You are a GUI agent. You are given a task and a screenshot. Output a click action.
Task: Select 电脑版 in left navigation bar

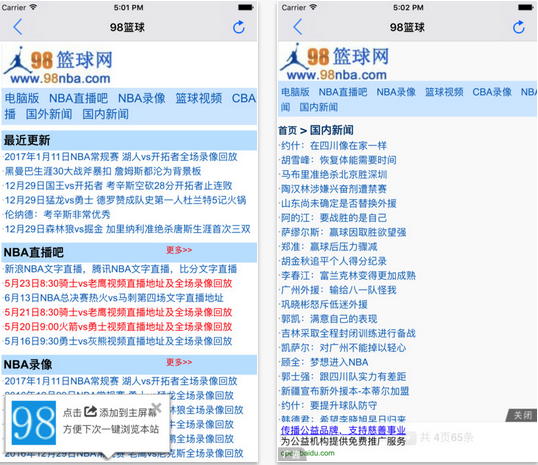pyautogui.click(x=22, y=98)
